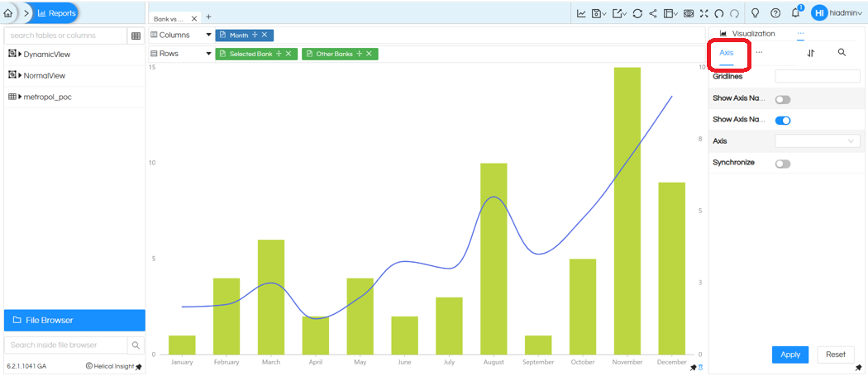Open the line chart icon in top toolbar

pyautogui.click(x=581, y=13)
